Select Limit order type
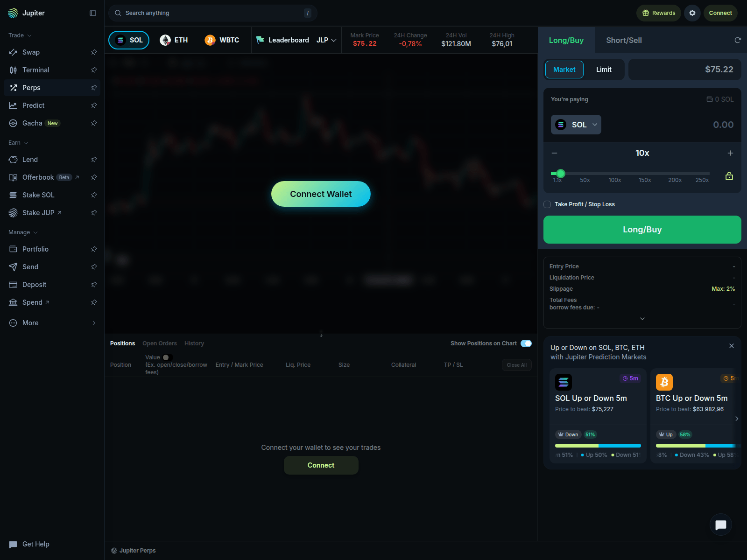The width and height of the screenshot is (747, 560). [604, 70]
